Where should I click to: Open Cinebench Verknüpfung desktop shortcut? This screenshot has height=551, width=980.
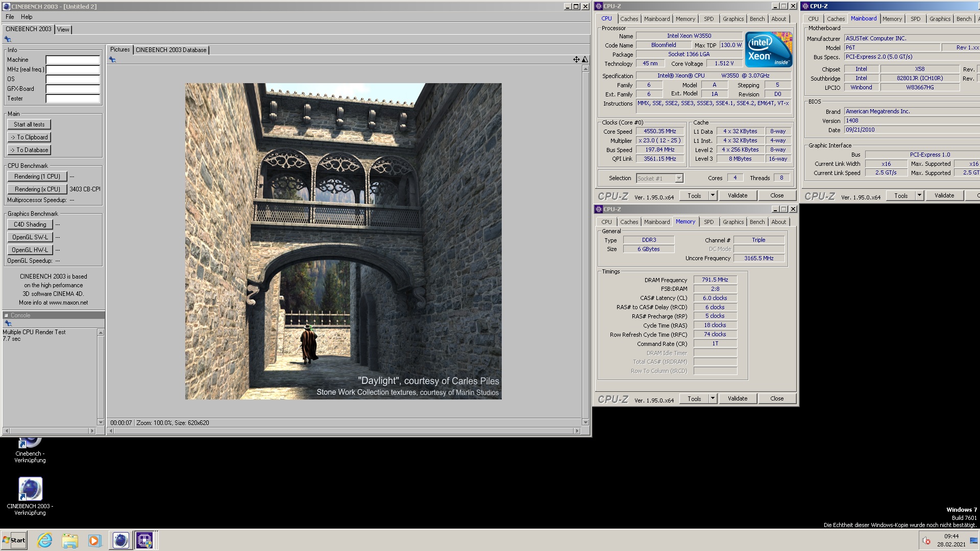click(30, 449)
